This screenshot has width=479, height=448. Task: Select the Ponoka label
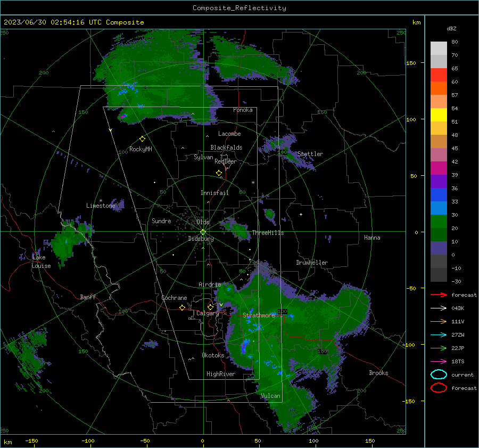243,110
